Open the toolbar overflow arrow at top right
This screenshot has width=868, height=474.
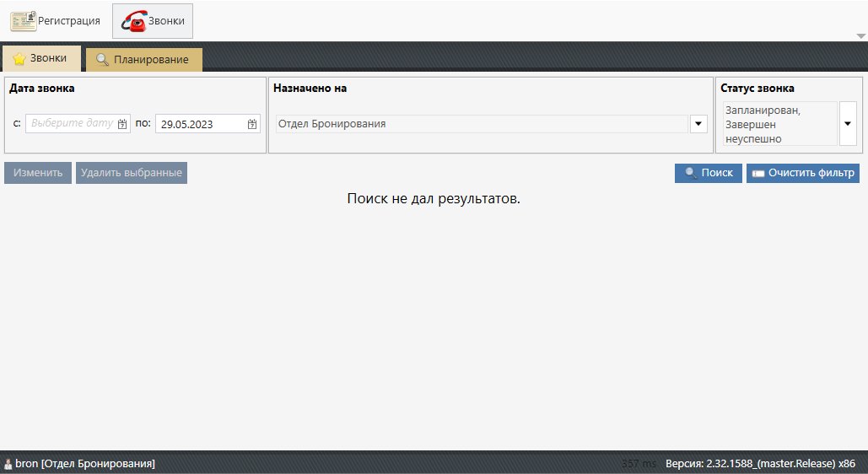[860, 36]
